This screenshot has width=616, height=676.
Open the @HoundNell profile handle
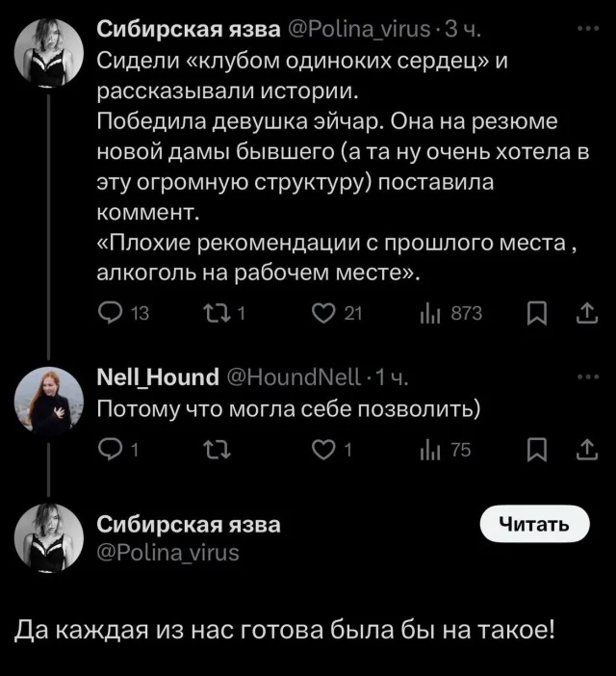click(292, 376)
